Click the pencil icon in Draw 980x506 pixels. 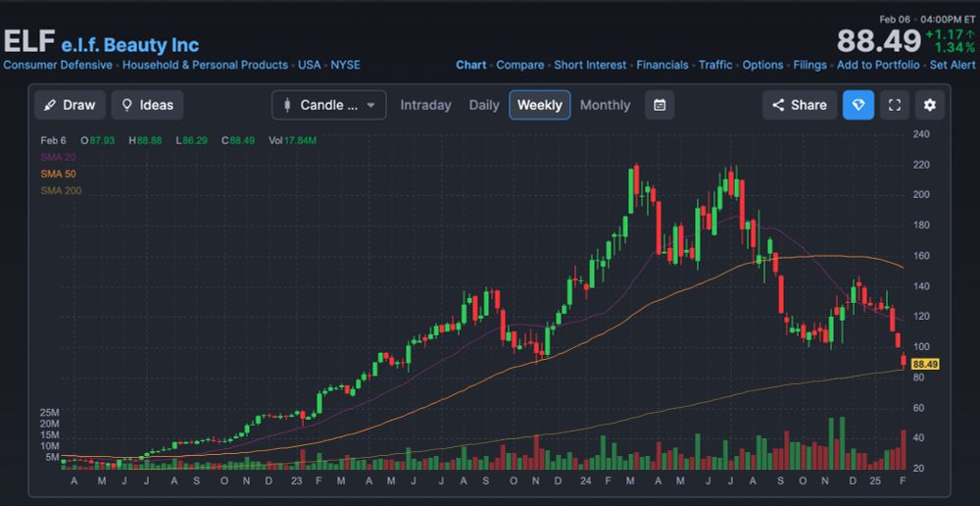click(x=49, y=105)
